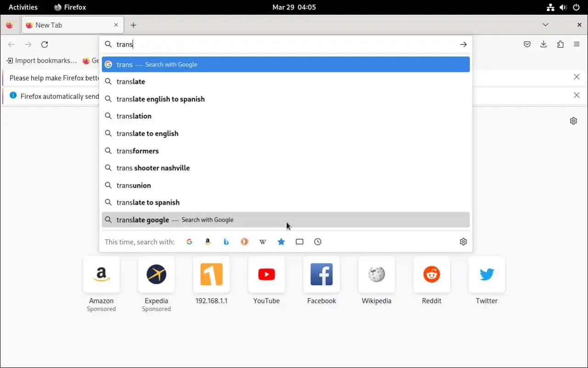
Task: Select suggestion 'transunion'
Action: click(286, 185)
